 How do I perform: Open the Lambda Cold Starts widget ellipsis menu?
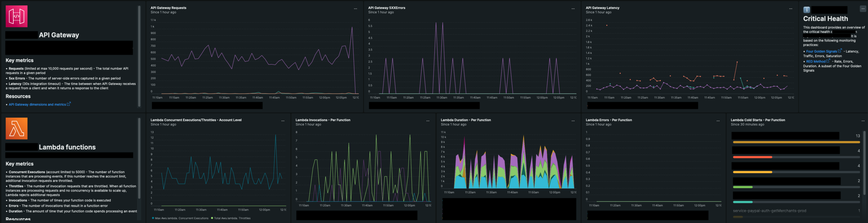(x=863, y=121)
